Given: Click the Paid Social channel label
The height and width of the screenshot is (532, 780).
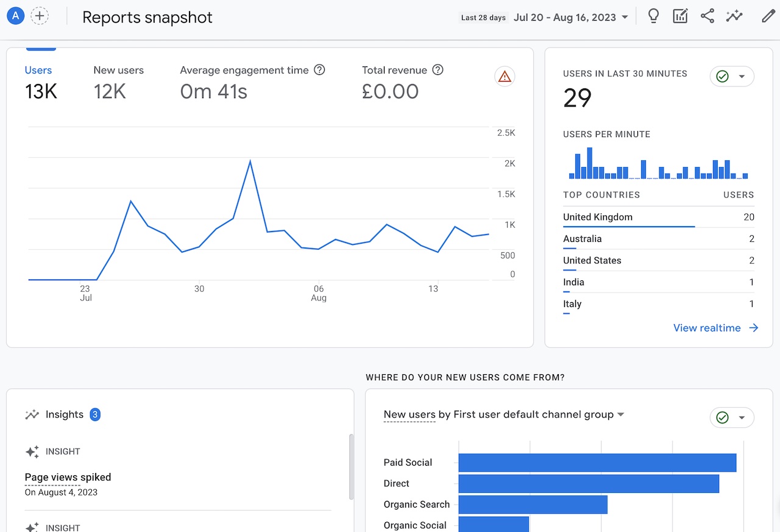Looking at the screenshot, I should 408,463.
